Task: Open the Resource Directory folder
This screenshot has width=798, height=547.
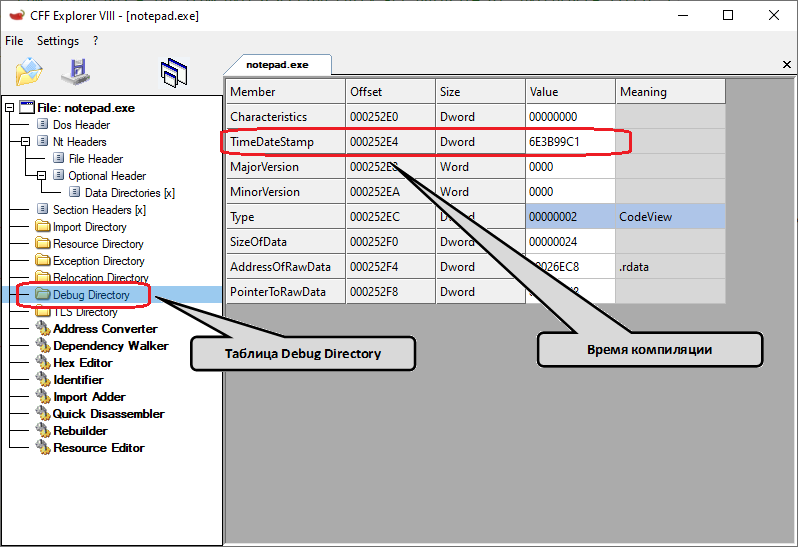Action: tap(98, 244)
